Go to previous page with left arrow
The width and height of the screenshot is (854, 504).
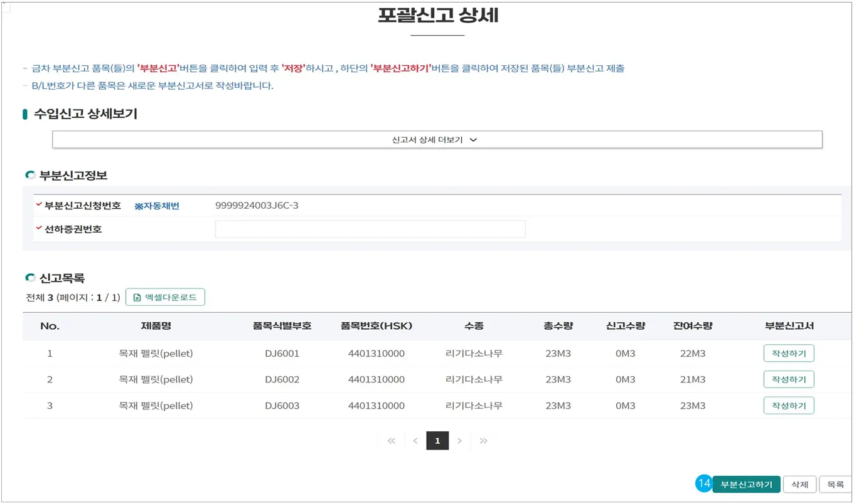click(415, 441)
